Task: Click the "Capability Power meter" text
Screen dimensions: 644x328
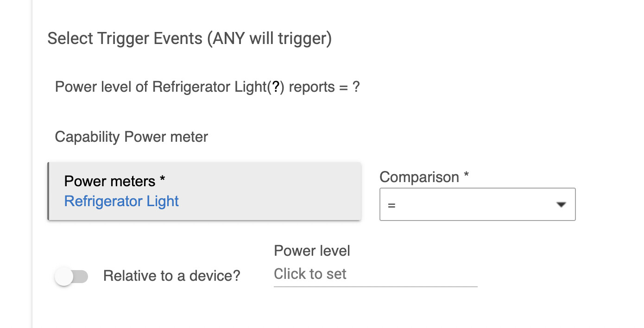Action: tap(132, 137)
